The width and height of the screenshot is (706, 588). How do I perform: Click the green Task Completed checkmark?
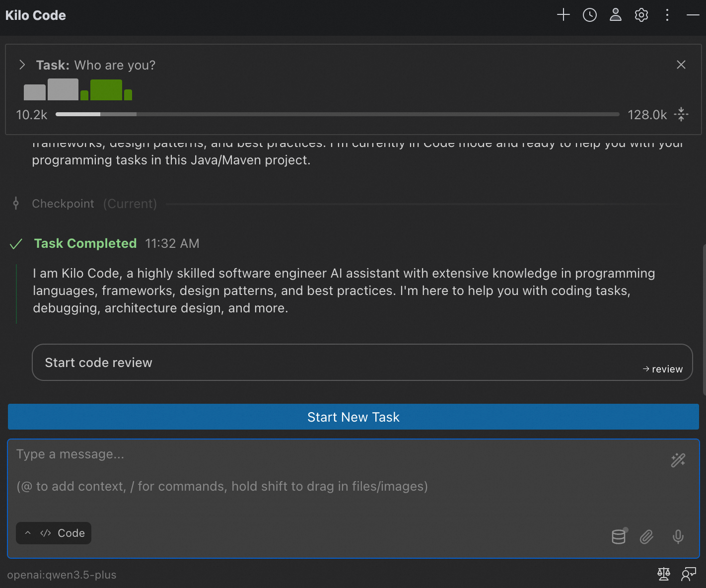point(16,244)
